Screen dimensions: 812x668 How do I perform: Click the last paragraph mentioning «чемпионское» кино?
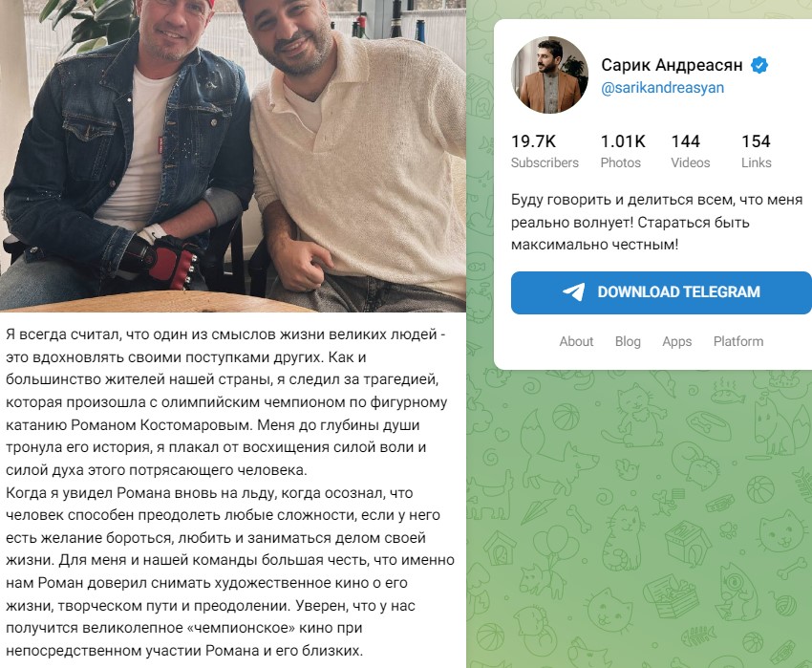(x=228, y=571)
